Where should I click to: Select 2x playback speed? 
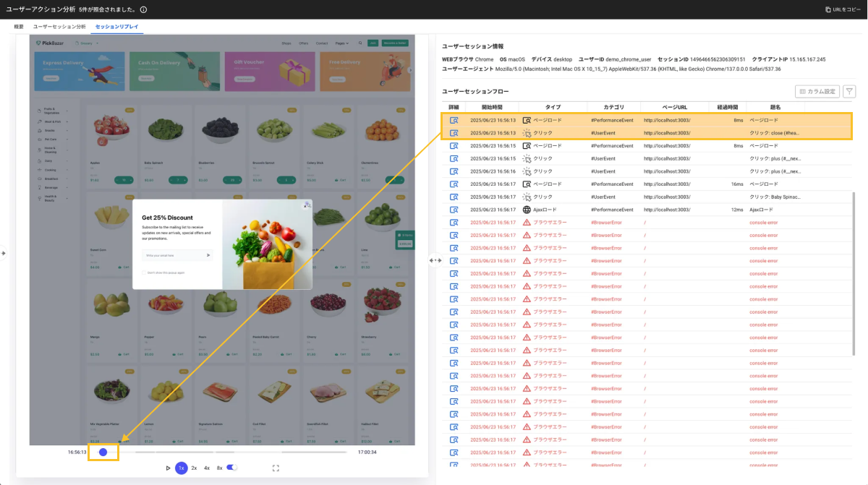coord(194,468)
